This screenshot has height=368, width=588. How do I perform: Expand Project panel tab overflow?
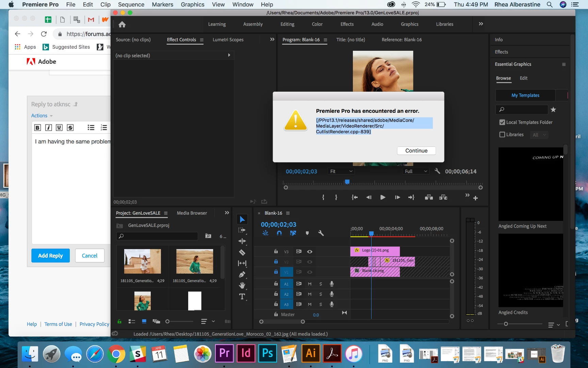pyautogui.click(x=227, y=213)
